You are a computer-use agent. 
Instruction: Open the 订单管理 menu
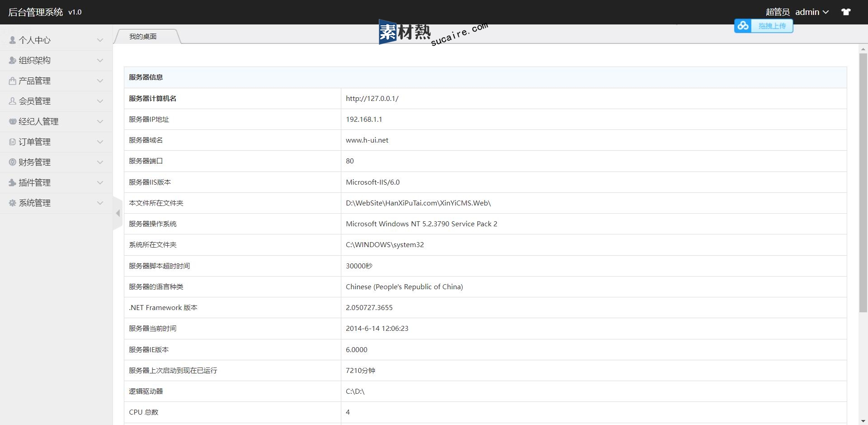click(56, 142)
